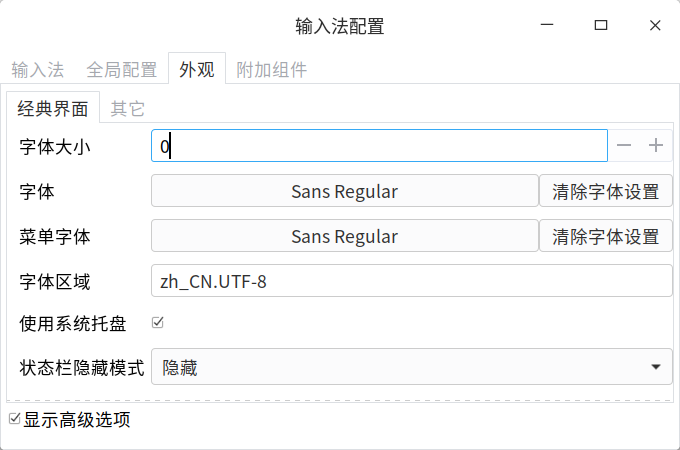680x450 pixels.
Task: Open the 全局配置 tab
Action: pyautogui.click(x=122, y=70)
